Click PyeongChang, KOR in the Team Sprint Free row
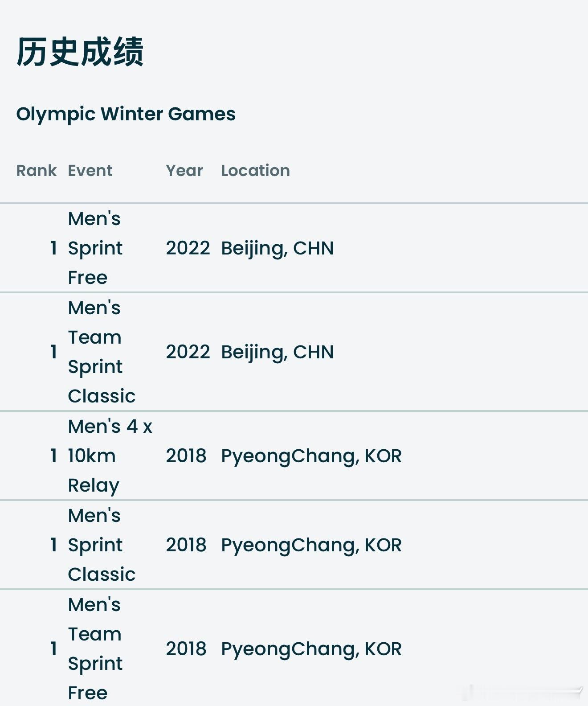 (311, 649)
